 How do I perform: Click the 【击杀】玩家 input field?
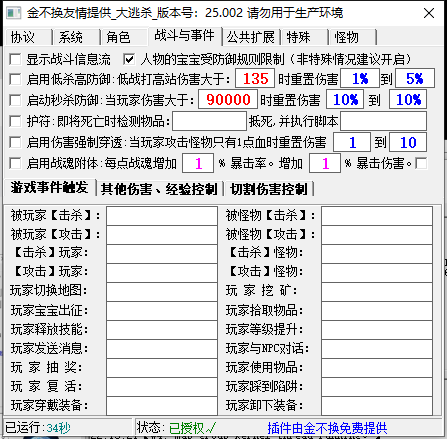(162, 254)
